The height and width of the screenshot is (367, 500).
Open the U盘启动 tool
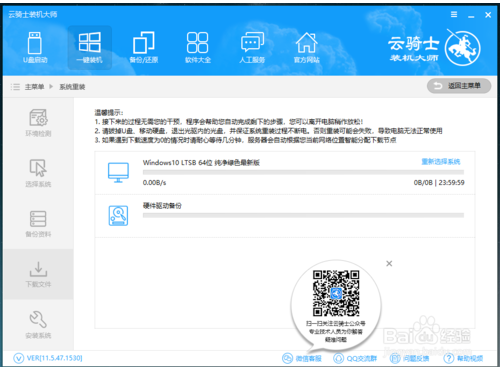pyautogui.click(x=35, y=47)
